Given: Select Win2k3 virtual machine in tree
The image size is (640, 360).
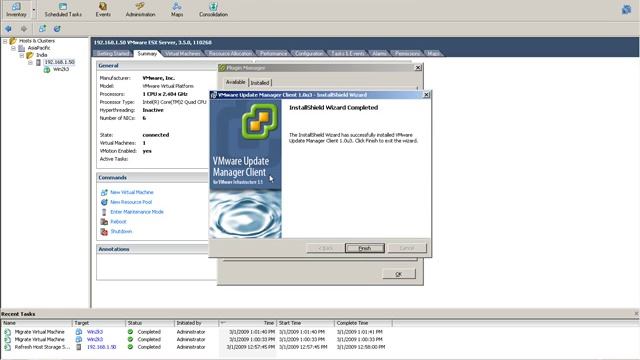Looking at the screenshot, I should pyautogui.click(x=61, y=69).
